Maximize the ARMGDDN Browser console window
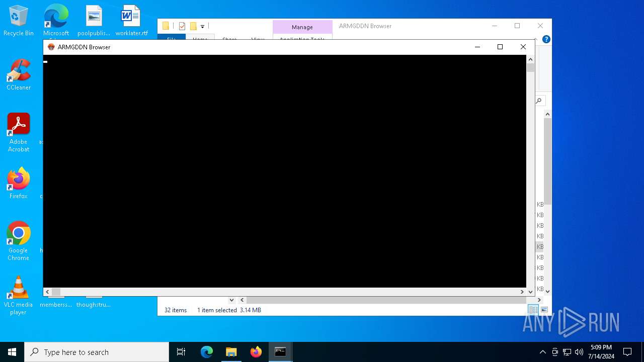Screen dimensions: 644x362 pyautogui.click(x=500, y=47)
